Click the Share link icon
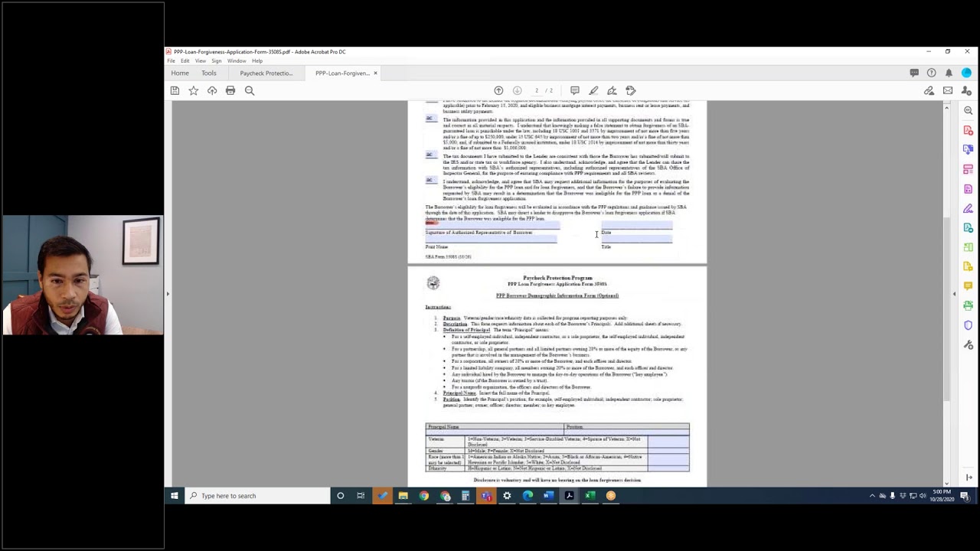The width and height of the screenshot is (980, 551). click(x=929, y=90)
